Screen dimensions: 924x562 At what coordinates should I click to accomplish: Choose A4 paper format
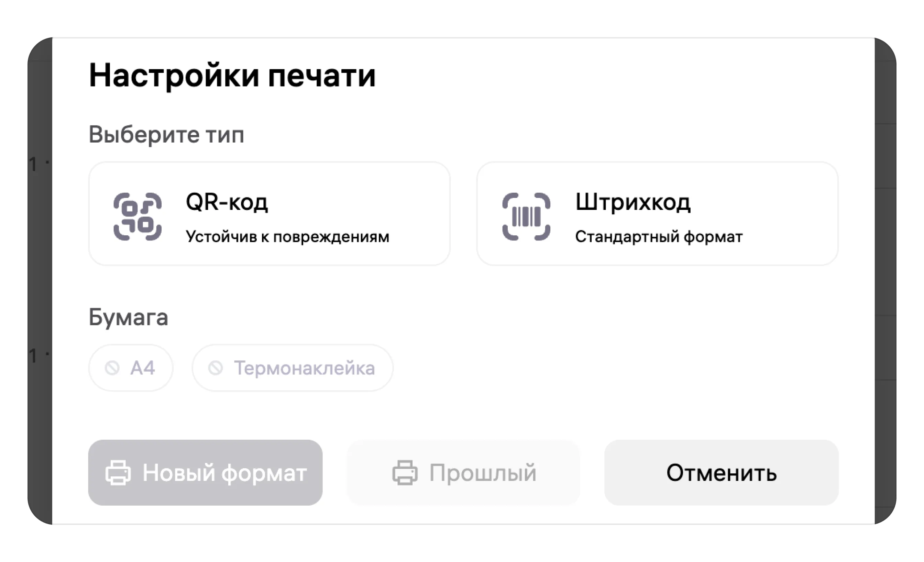pos(131,368)
